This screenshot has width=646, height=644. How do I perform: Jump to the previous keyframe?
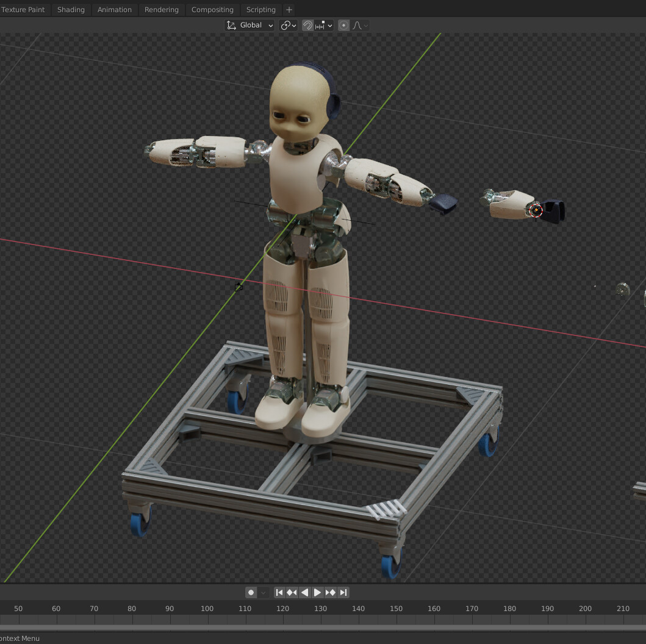pos(292,592)
